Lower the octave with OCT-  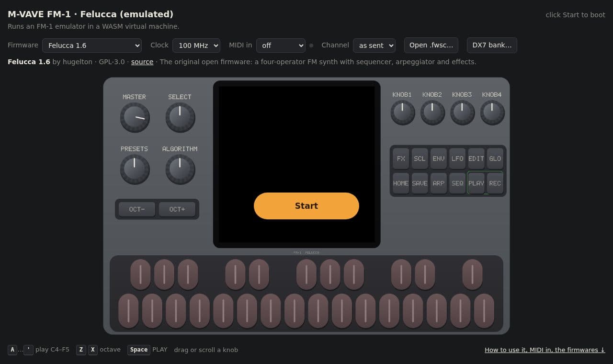click(x=137, y=209)
